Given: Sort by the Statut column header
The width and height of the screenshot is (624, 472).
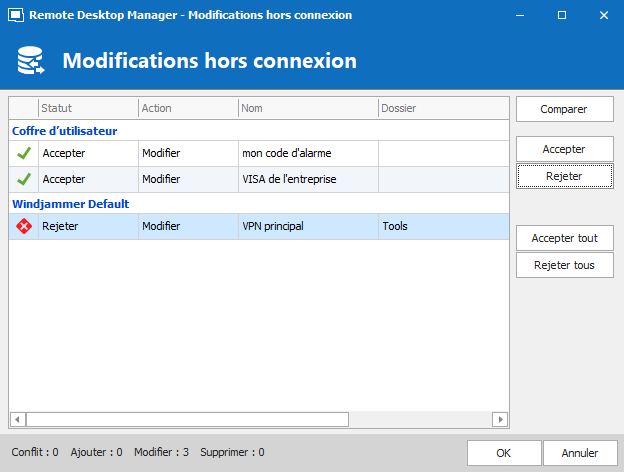Looking at the screenshot, I should click(87, 108).
